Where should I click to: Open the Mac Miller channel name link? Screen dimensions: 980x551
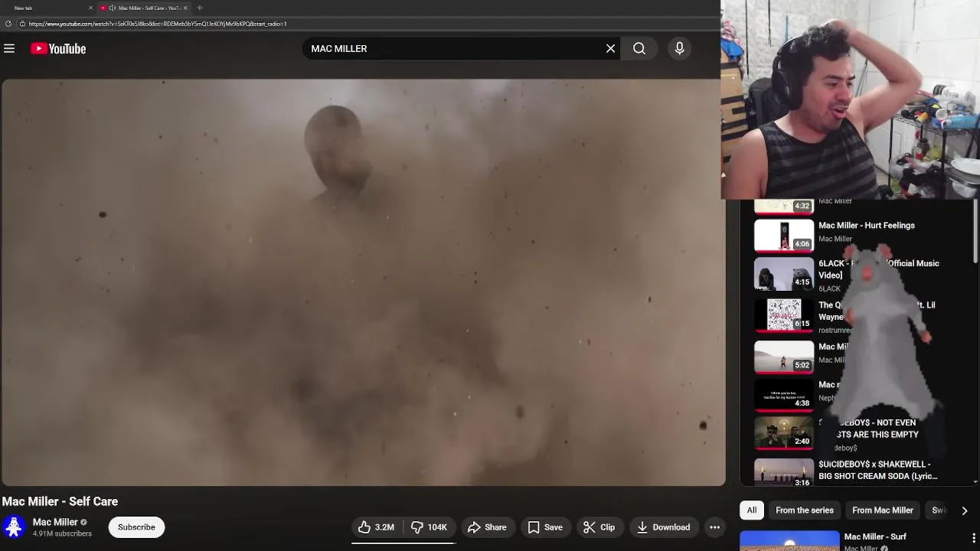pyautogui.click(x=55, y=522)
